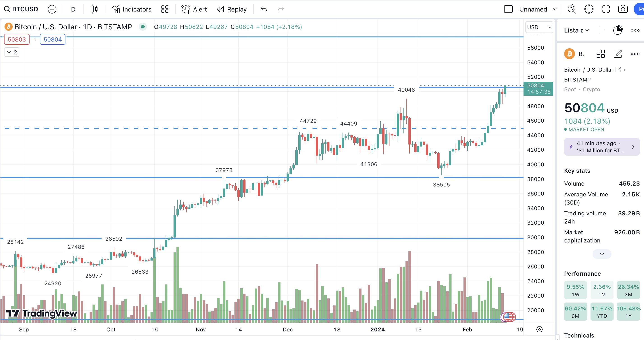Click the red 50803 sell button
Image resolution: width=644 pixels, height=340 pixels.
click(x=17, y=39)
